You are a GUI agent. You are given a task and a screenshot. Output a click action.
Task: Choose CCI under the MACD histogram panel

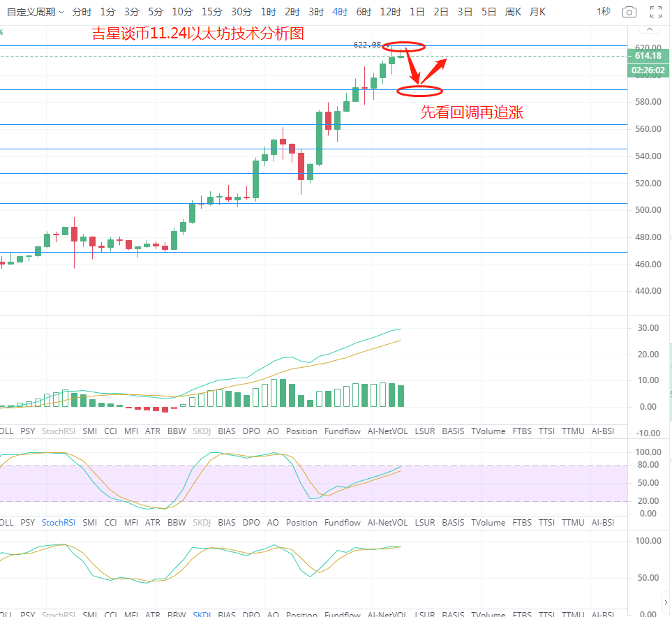[x=110, y=431]
